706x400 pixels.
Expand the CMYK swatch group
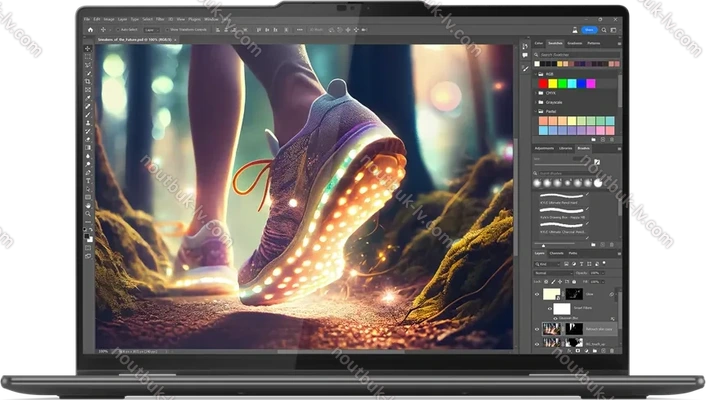click(536, 92)
